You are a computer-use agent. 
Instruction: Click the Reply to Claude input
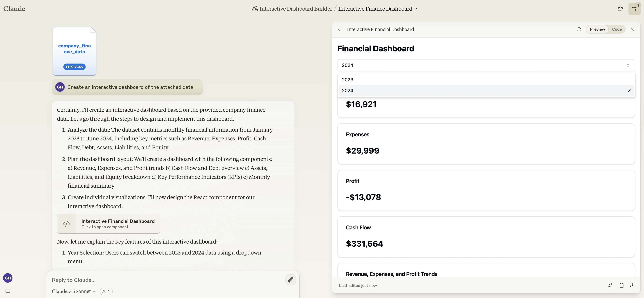(165, 280)
